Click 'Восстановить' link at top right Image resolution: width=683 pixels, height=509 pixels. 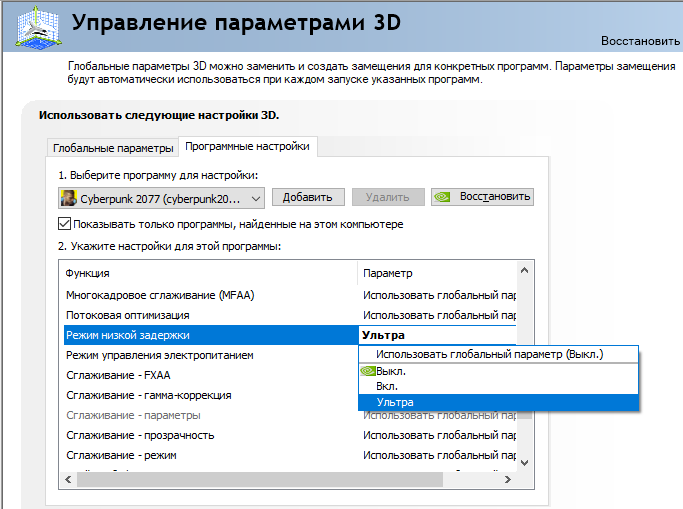[x=640, y=41]
